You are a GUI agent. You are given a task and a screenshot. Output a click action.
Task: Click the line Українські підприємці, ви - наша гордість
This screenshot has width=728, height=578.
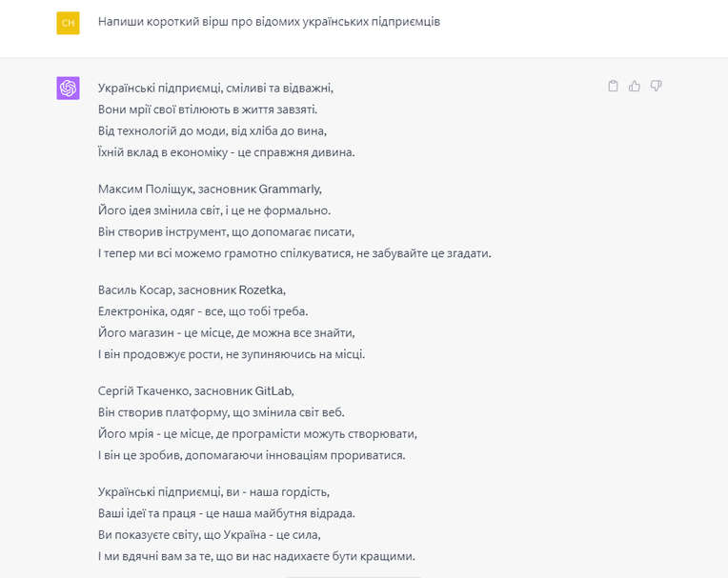213,492
